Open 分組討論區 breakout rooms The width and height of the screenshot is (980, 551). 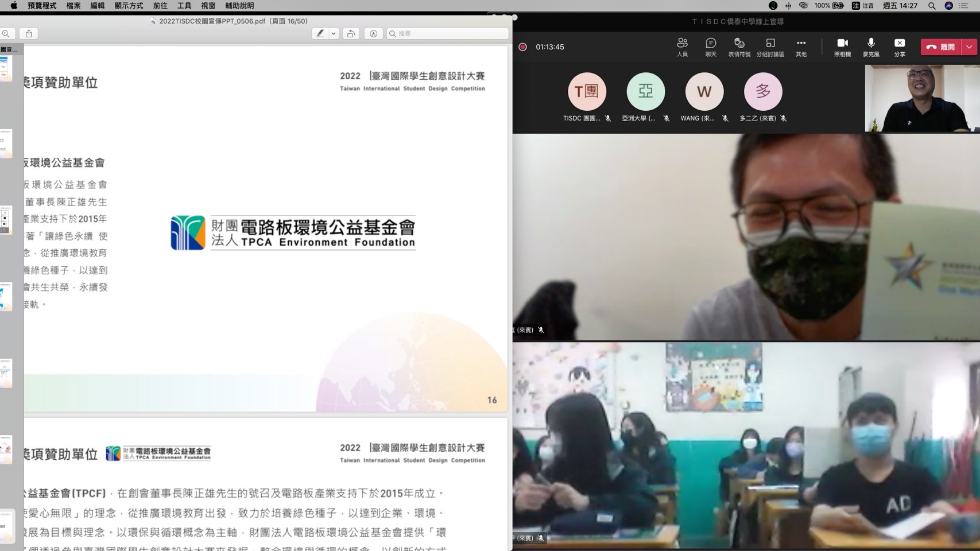click(770, 46)
